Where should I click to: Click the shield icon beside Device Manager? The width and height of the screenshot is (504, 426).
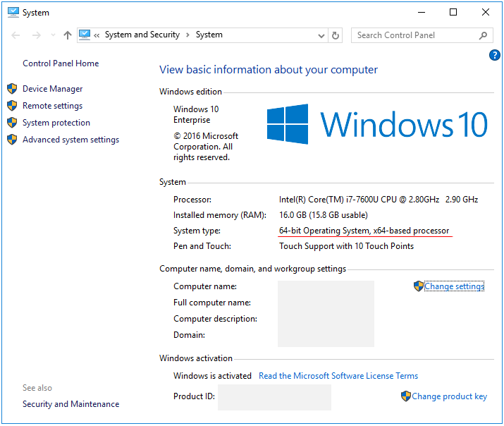click(x=12, y=89)
